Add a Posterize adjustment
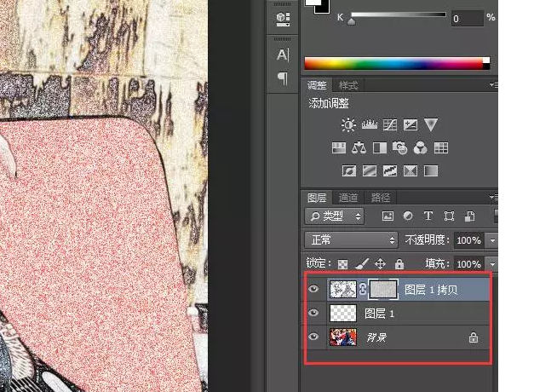This screenshot has width=534, height=392. click(369, 170)
